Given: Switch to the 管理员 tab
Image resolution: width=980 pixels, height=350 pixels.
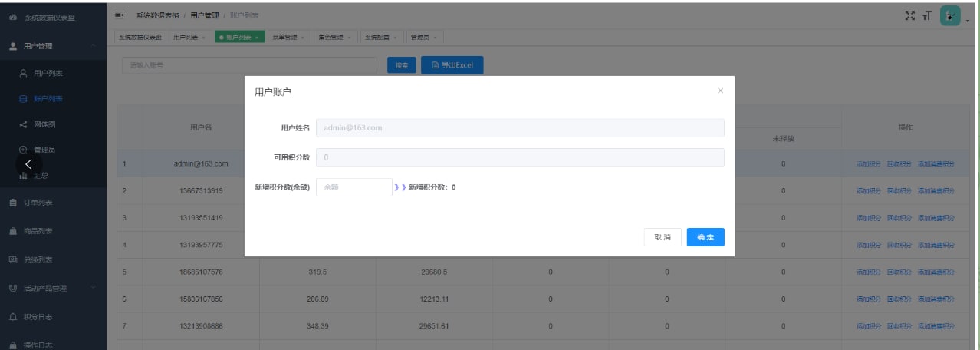Looking at the screenshot, I should click(x=423, y=37).
